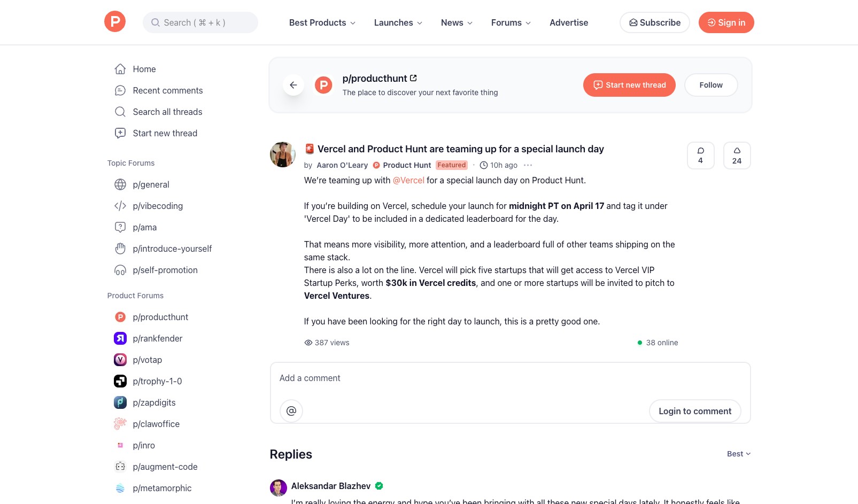Open Aleksandar Blazhev's profile

[331, 486]
